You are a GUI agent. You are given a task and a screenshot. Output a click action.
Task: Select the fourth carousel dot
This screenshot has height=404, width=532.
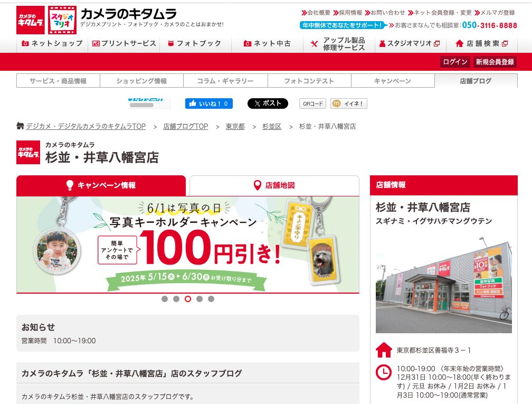[199, 299]
